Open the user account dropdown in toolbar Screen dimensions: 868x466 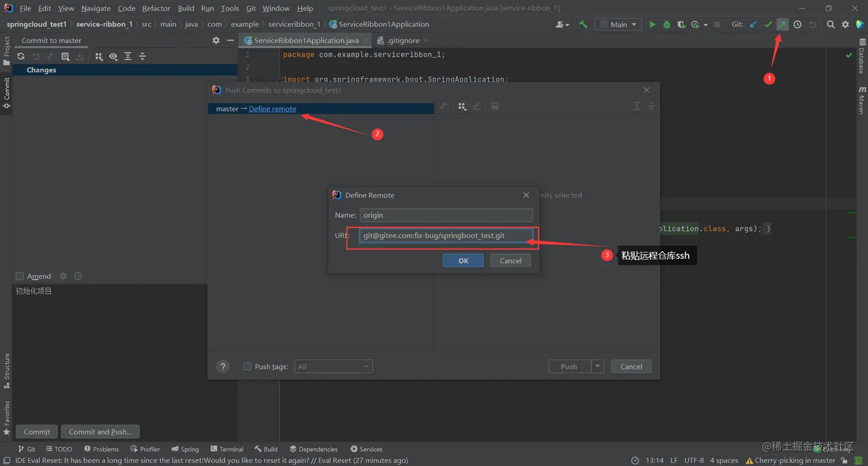coord(563,25)
